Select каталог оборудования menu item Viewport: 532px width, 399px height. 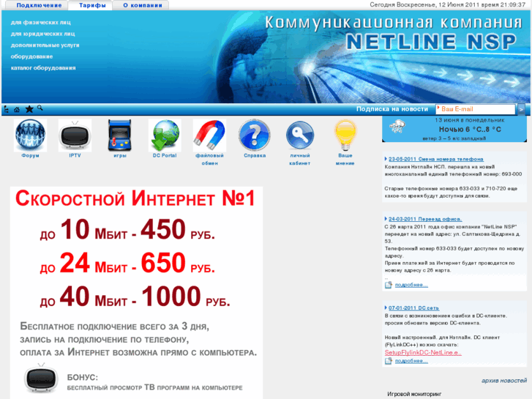[x=43, y=68]
